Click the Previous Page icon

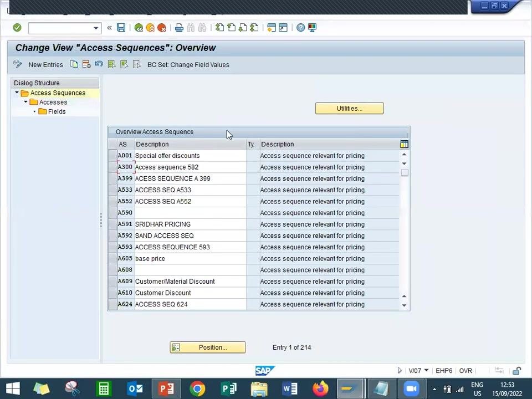click(x=232, y=28)
